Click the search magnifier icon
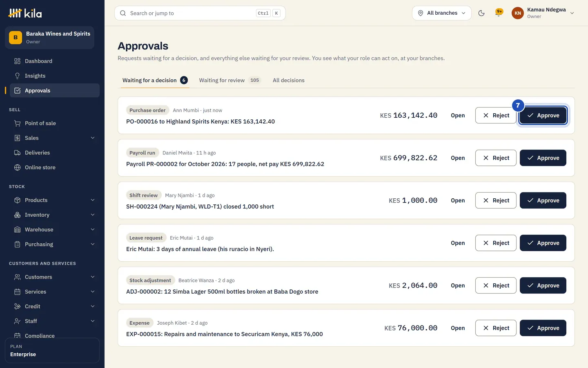This screenshot has height=368, width=588. [123, 13]
